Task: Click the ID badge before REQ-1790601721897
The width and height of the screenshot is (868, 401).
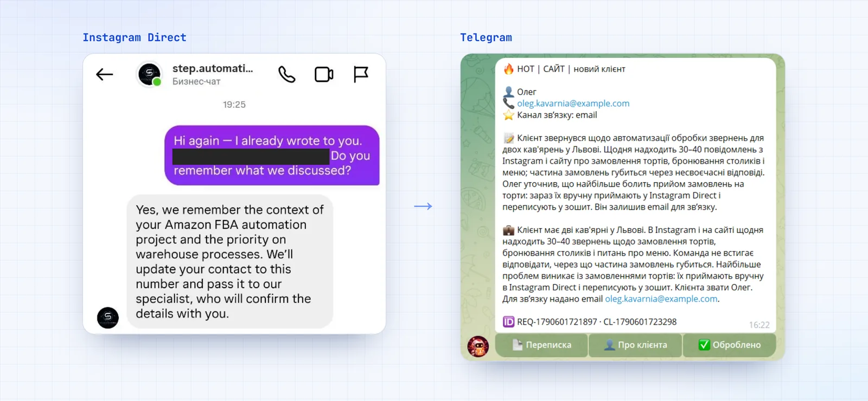Action: click(x=508, y=322)
